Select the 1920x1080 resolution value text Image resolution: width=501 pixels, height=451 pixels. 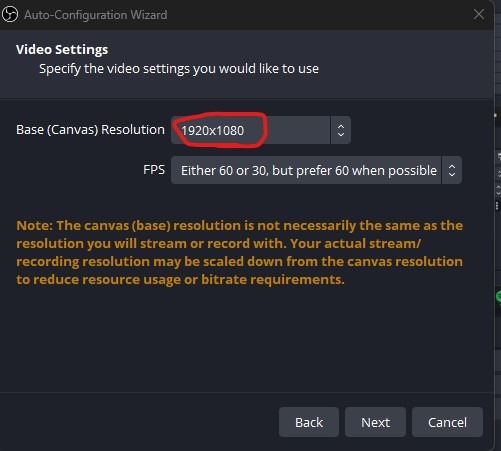213,131
